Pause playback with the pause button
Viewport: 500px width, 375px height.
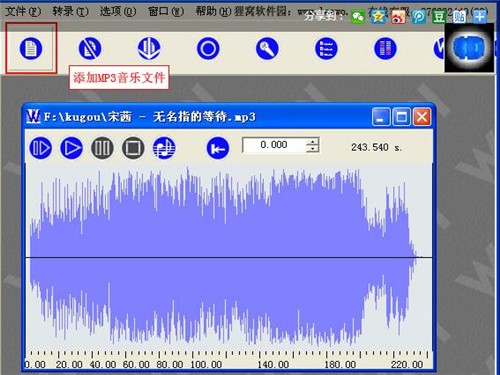(x=102, y=148)
